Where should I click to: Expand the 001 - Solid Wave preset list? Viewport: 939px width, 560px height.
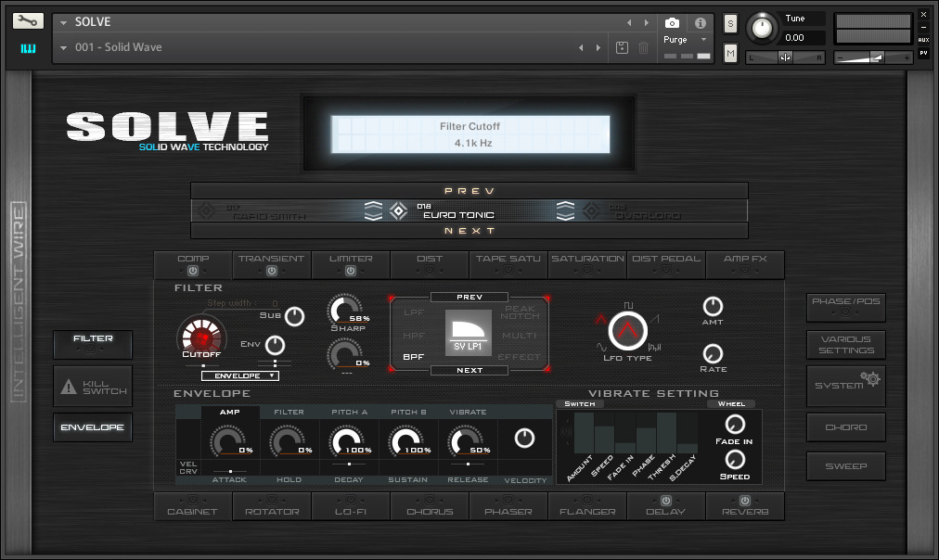[x=63, y=47]
